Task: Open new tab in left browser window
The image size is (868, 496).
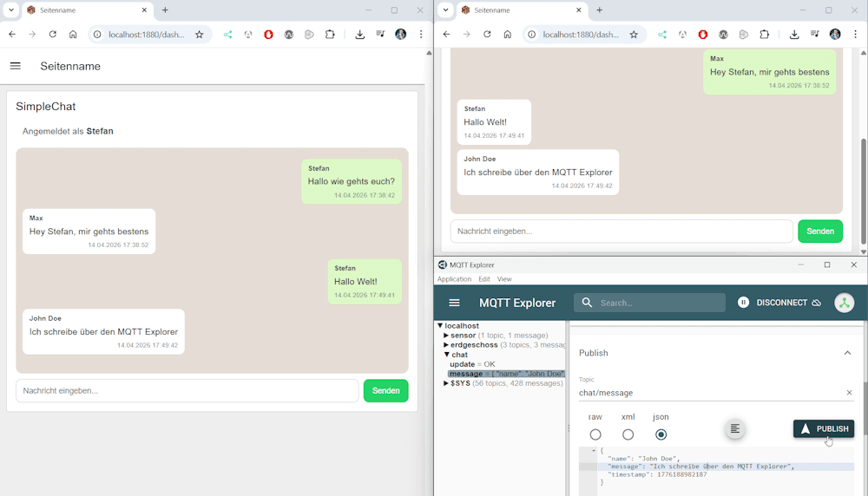Action: pos(165,10)
